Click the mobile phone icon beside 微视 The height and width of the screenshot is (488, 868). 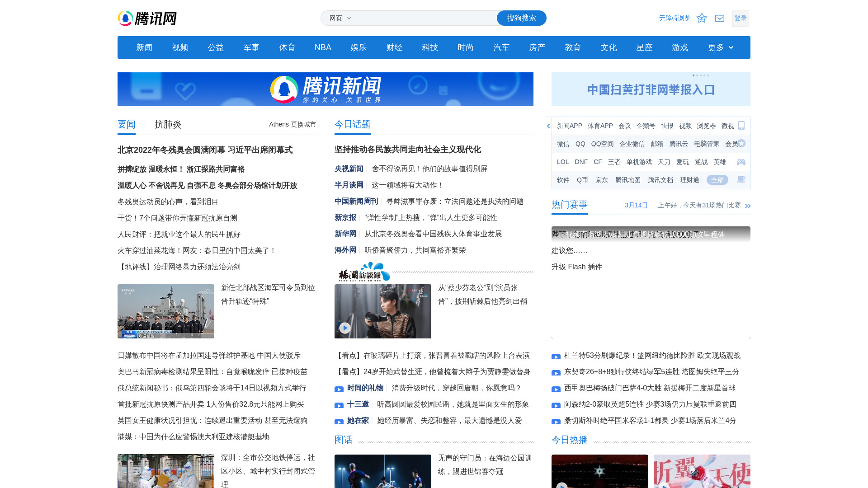741,126
